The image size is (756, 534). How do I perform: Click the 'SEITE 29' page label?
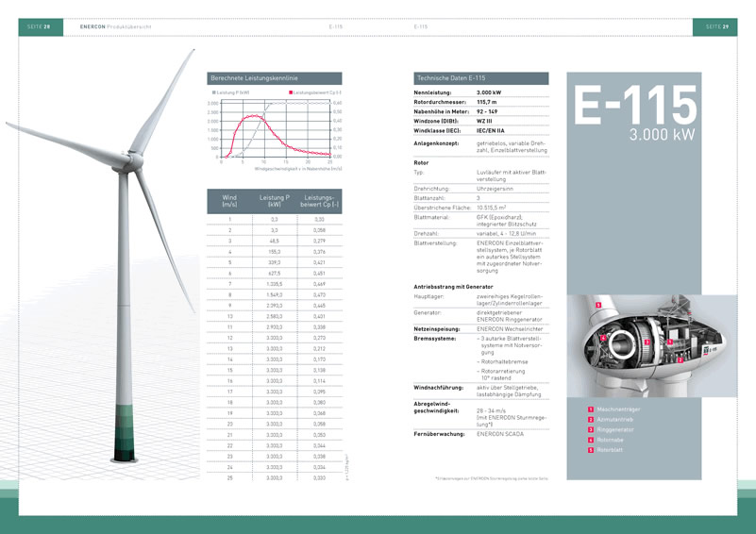click(717, 26)
